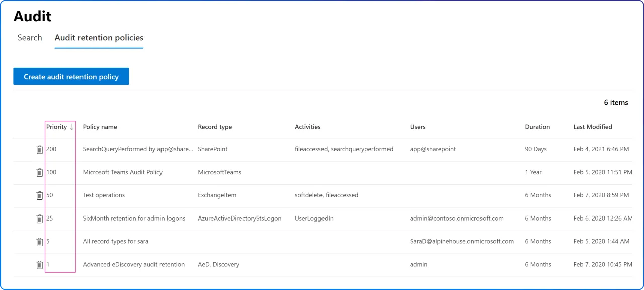This screenshot has height=290, width=644.
Task: Delete the All record types for sara policy
Action: pos(40,242)
